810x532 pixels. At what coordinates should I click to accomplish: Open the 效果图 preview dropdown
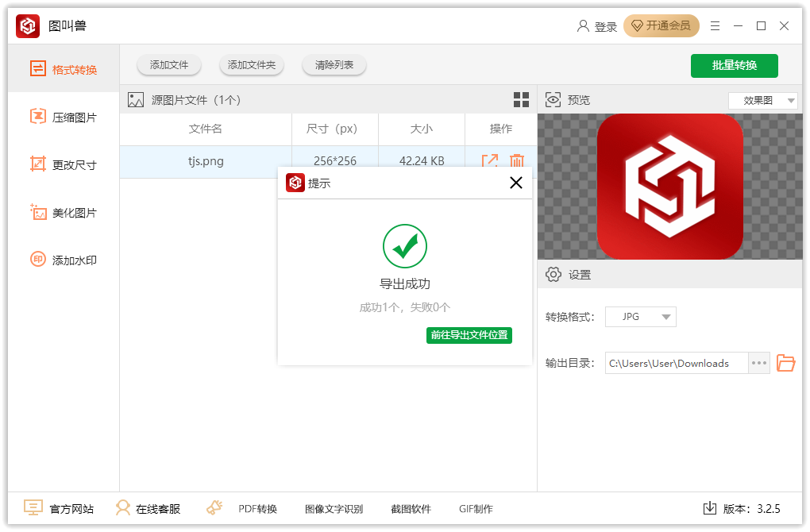click(x=762, y=100)
